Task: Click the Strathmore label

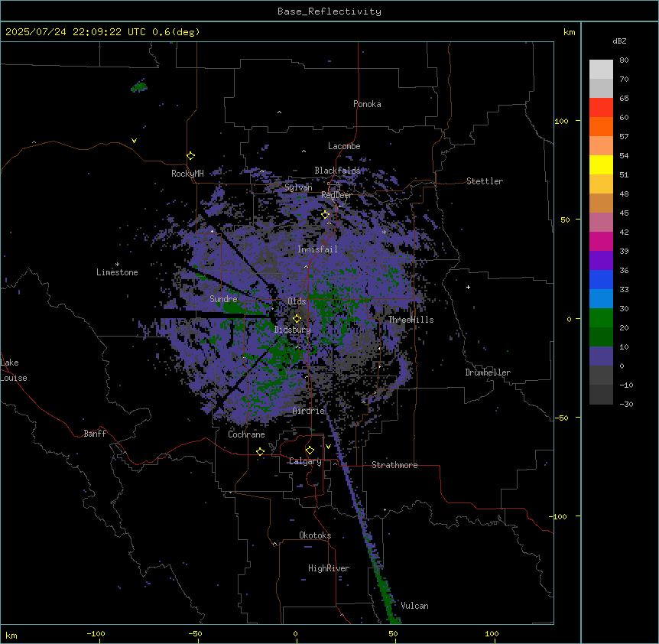Action: [x=394, y=465]
